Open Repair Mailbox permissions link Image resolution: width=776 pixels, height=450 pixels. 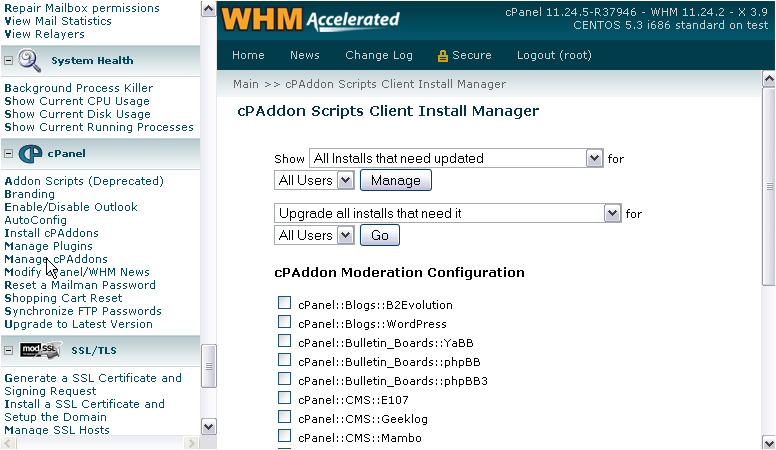point(82,8)
